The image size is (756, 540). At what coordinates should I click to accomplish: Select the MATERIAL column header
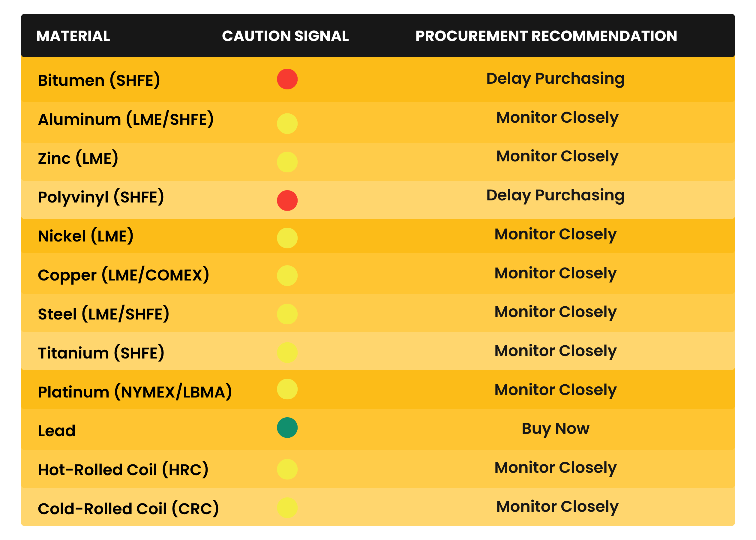pos(73,36)
